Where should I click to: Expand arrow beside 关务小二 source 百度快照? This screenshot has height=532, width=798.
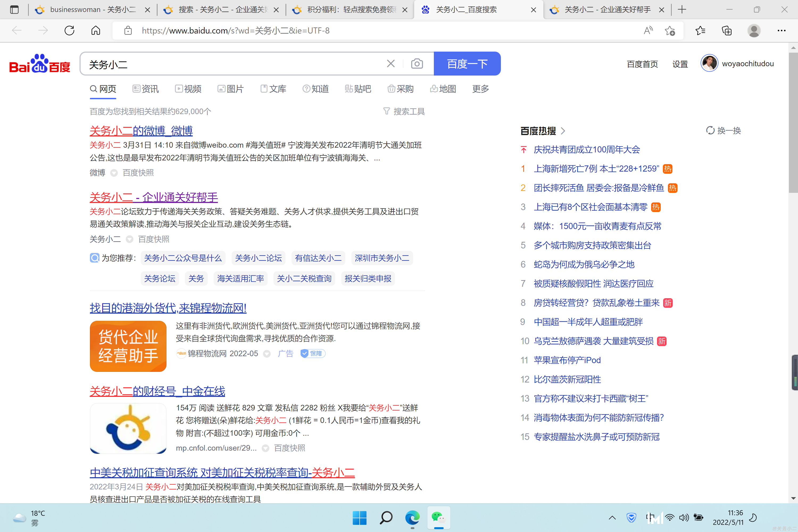[x=129, y=240]
